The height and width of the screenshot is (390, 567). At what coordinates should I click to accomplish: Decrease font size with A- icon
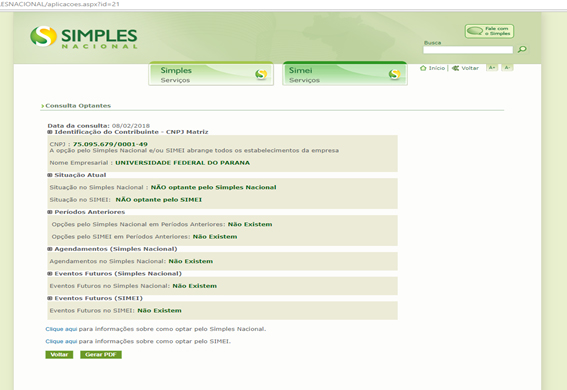(507, 68)
